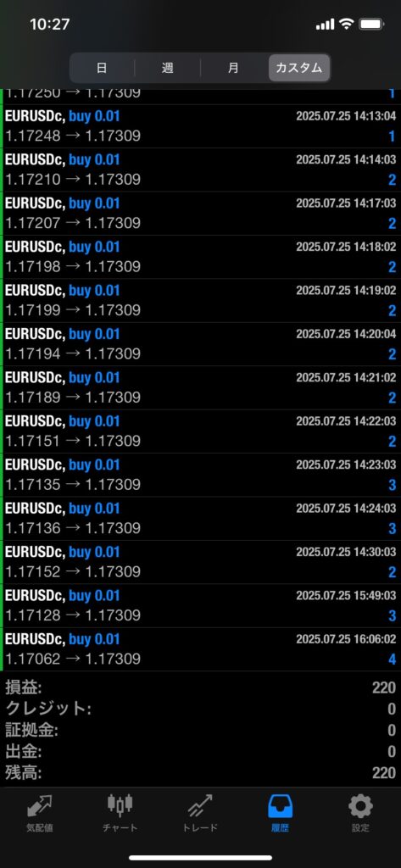Viewport: 401px width, 868px height.
Task: Tap the battery indicator icon
Action: tap(371, 24)
